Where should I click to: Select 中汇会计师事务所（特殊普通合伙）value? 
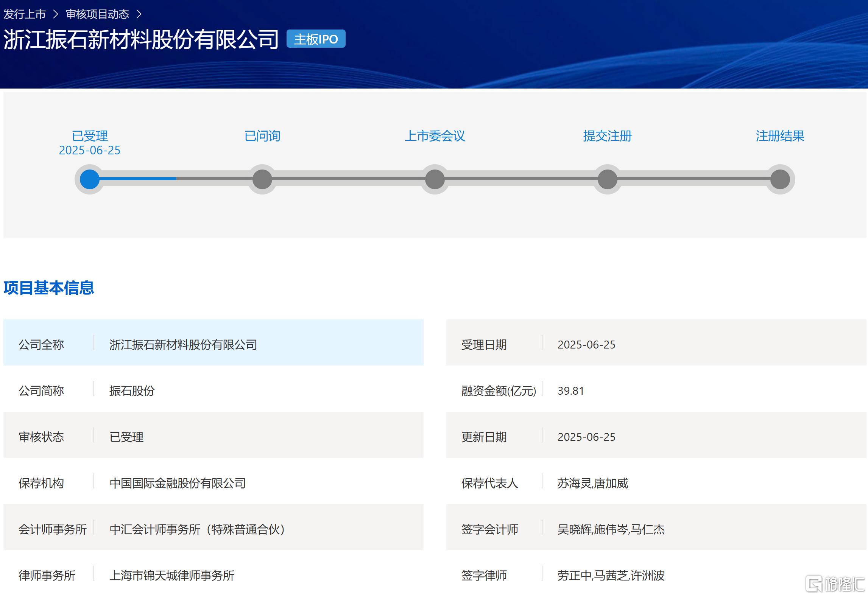coord(197,529)
